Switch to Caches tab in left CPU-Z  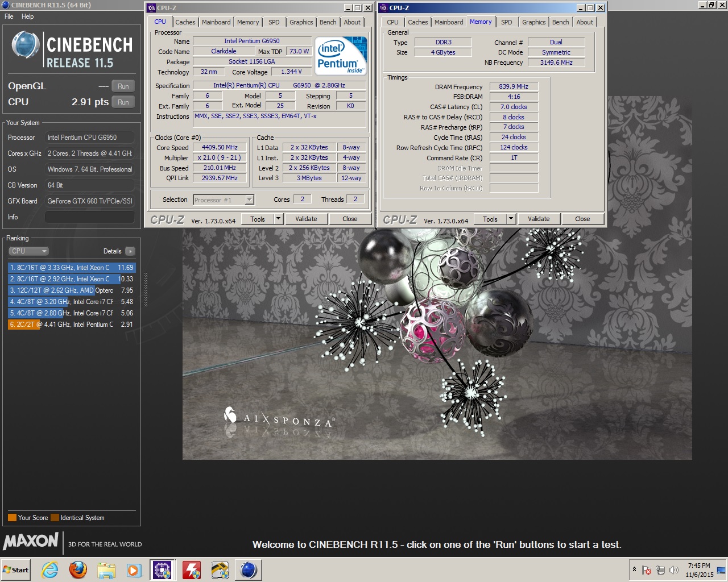click(x=185, y=22)
